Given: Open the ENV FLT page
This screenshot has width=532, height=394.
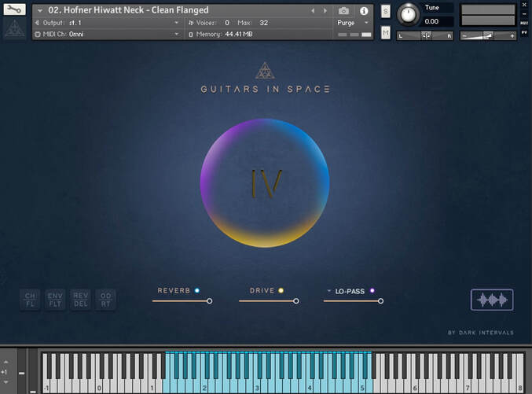Looking at the screenshot, I should point(55,300).
